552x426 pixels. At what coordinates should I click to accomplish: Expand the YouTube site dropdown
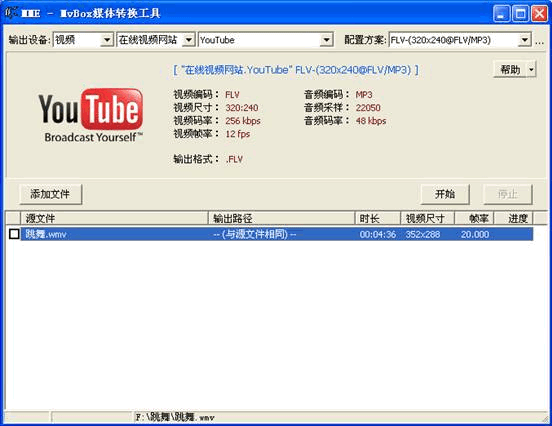click(326, 40)
